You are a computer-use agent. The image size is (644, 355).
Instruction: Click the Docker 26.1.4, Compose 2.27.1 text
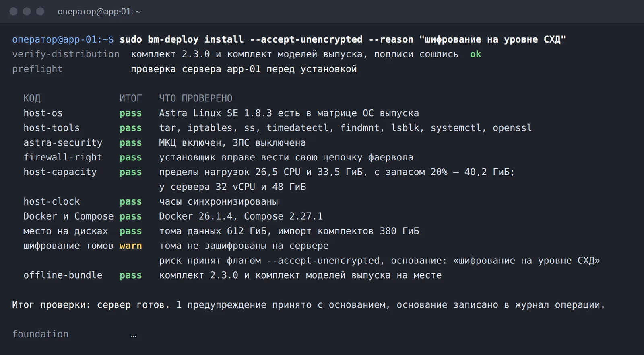point(241,216)
